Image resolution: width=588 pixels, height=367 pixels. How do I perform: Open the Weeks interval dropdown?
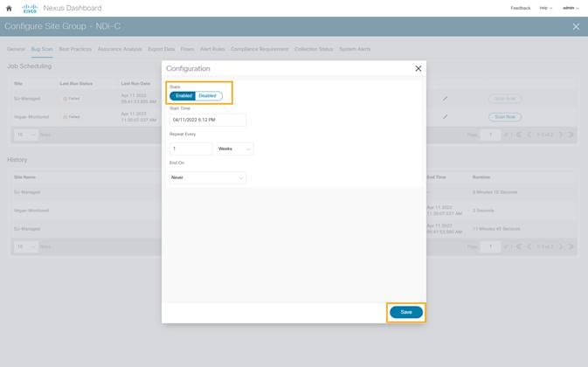pyautogui.click(x=235, y=149)
